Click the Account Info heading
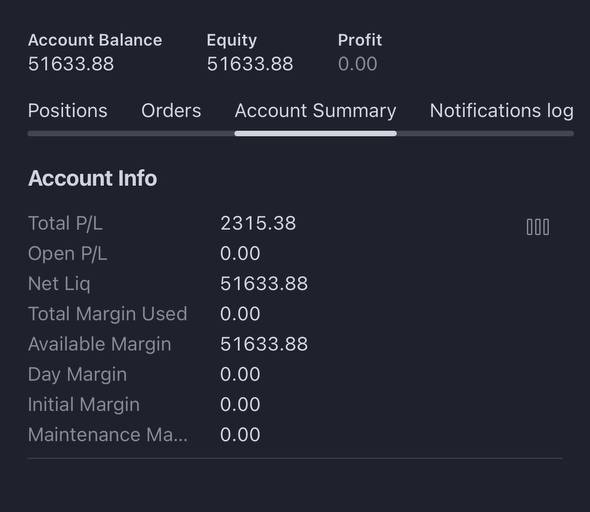 pyautogui.click(x=93, y=178)
